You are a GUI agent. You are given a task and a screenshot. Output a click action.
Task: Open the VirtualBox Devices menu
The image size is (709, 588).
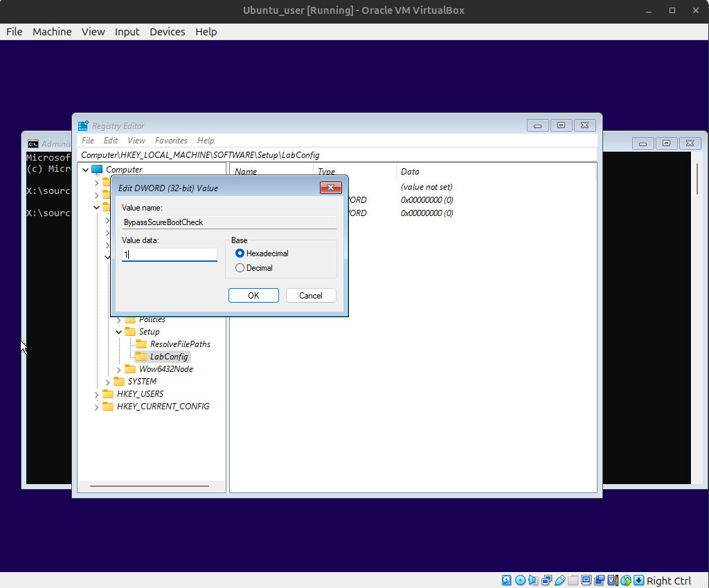click(x=168, y=32)
